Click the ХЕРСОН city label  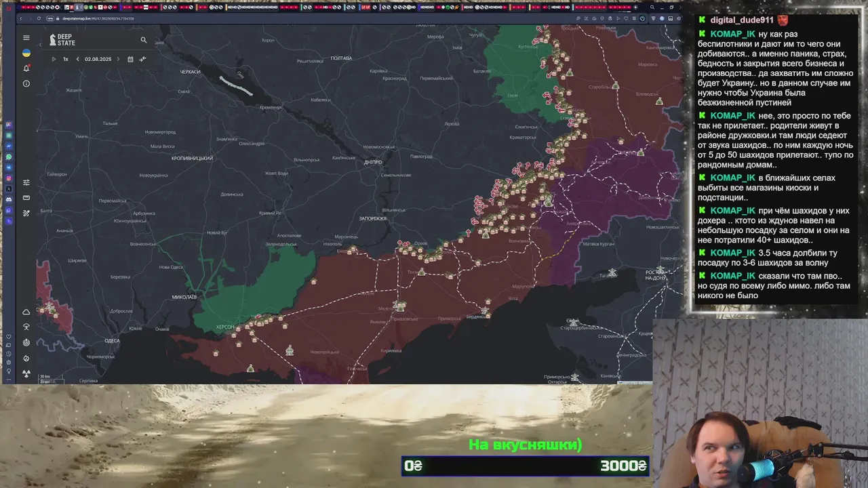(225, 327)
